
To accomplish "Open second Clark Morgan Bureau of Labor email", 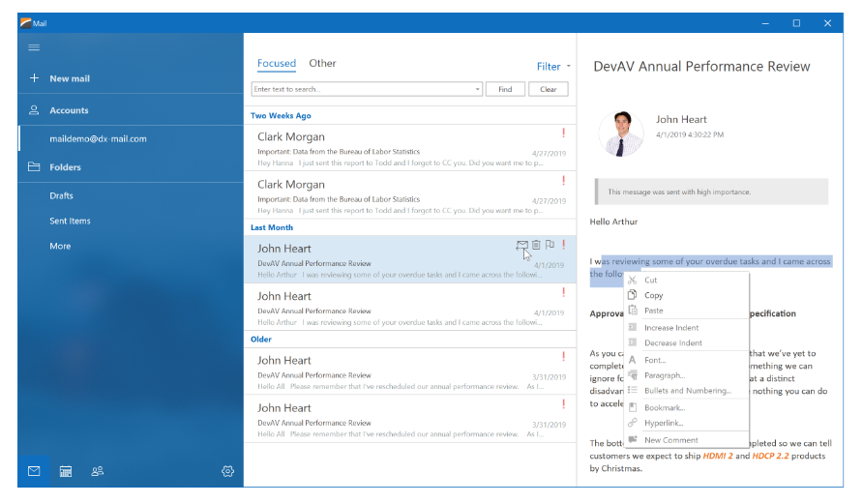I will pyautogui.click(x=410, y=194).
